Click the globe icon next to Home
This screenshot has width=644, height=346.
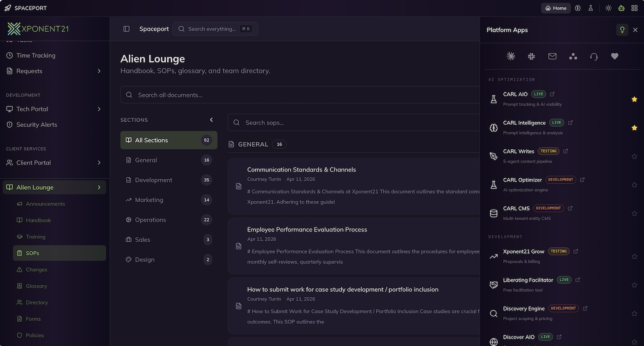pos(578,8)
